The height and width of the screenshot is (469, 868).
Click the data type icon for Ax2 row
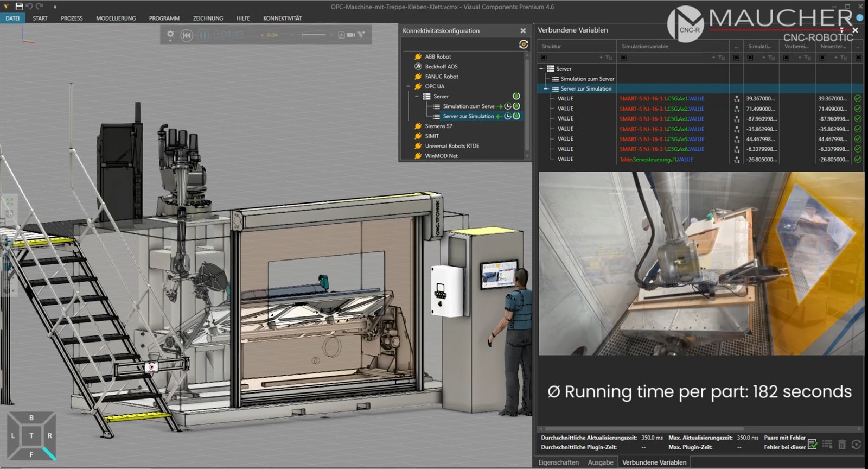pyautogui.click(x=737, y=109)
